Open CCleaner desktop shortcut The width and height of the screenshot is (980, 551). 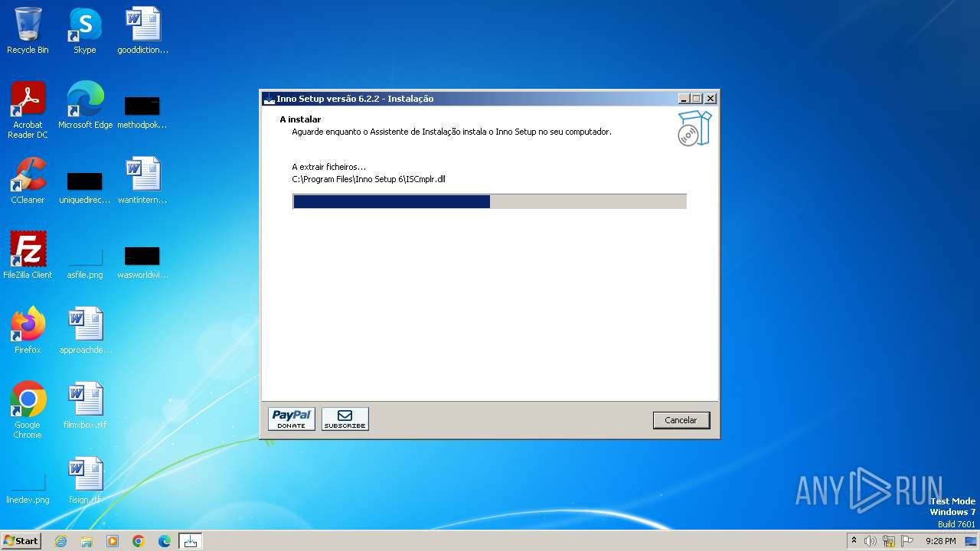(28, 180)
